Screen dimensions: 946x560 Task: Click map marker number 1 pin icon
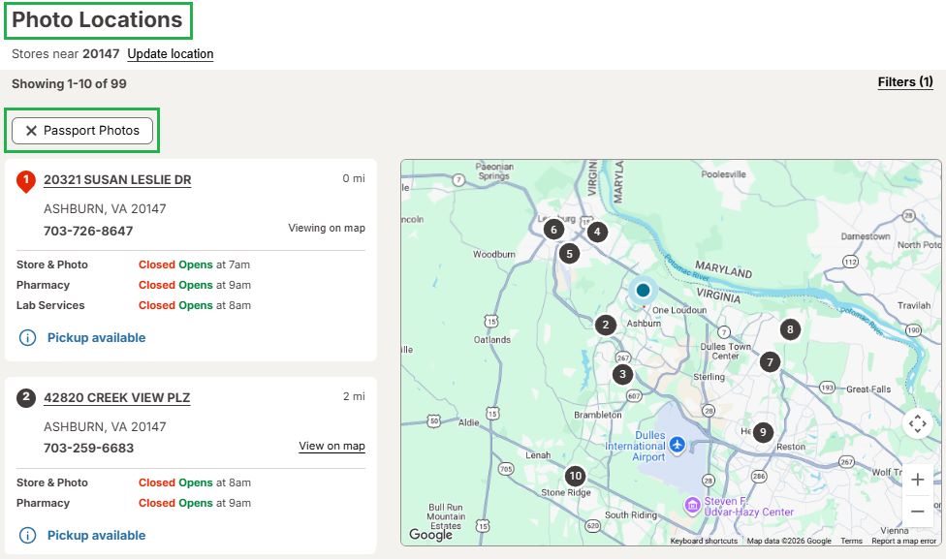[26, 181]
